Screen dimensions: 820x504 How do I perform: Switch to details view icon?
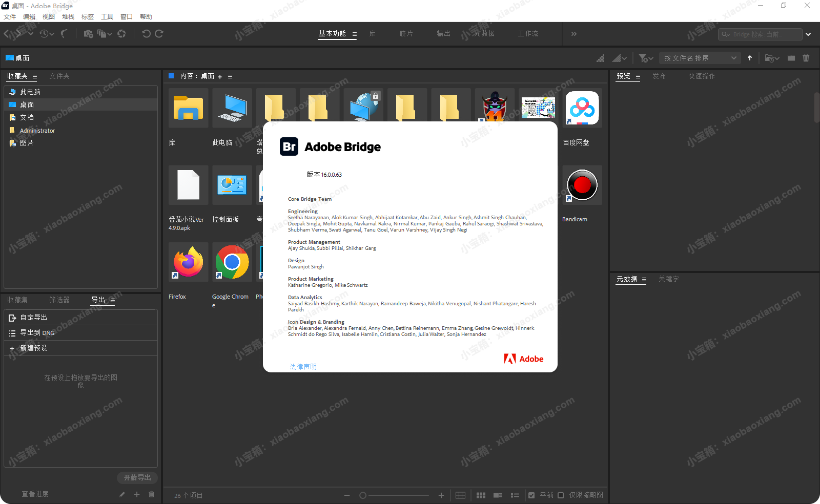pyautogui.click(x=498, y=495)
